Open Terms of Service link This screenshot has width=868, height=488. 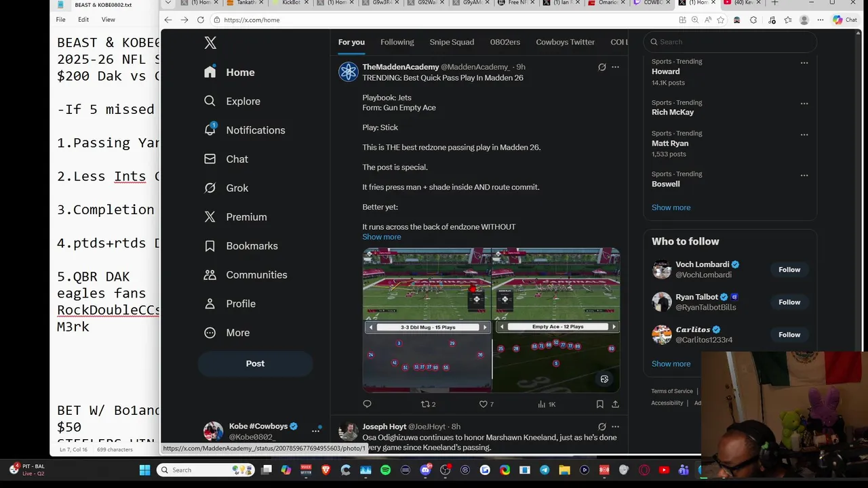(672, 391)
